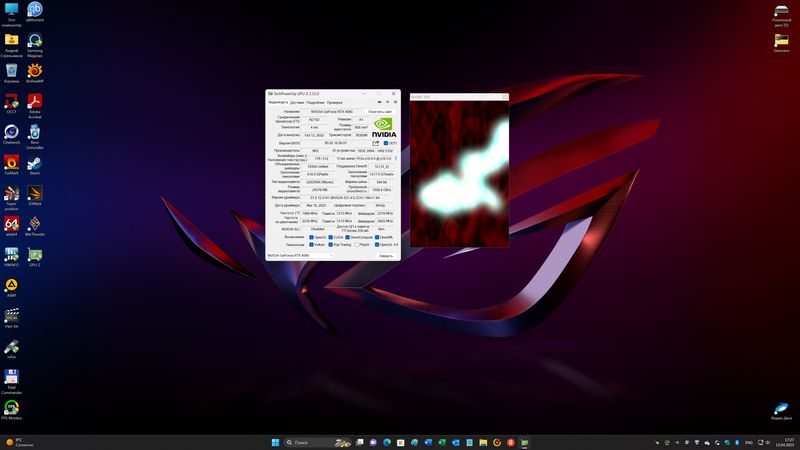Click the ENG language indicator in tray
Screen dimensions: 800x450
(749, 442)
